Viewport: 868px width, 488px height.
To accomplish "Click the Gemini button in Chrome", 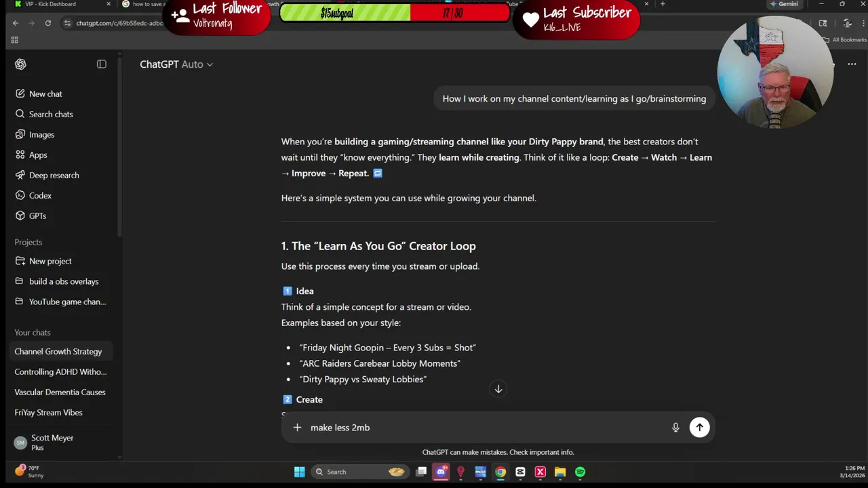I will tap(785, 4).
